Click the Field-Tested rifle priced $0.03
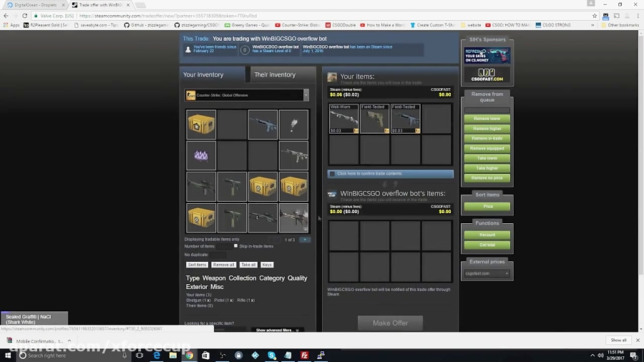The width and height of the screenshot is (644, 362). click(406, 119)
